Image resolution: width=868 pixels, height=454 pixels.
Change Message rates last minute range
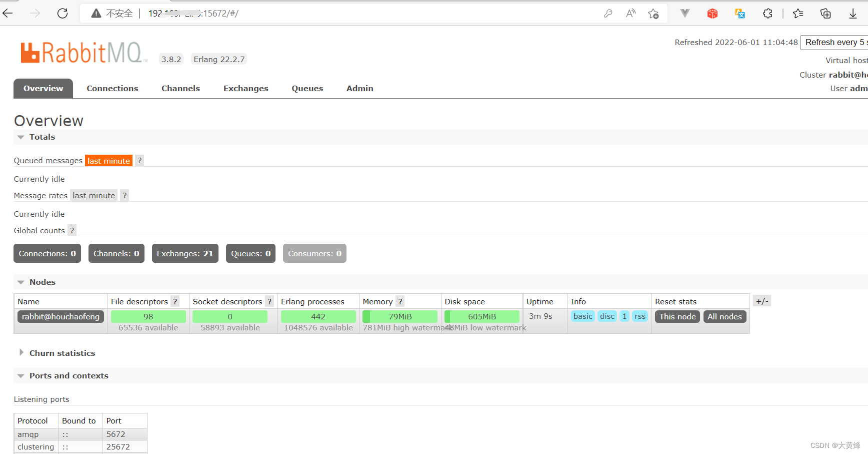click(93, 195)
